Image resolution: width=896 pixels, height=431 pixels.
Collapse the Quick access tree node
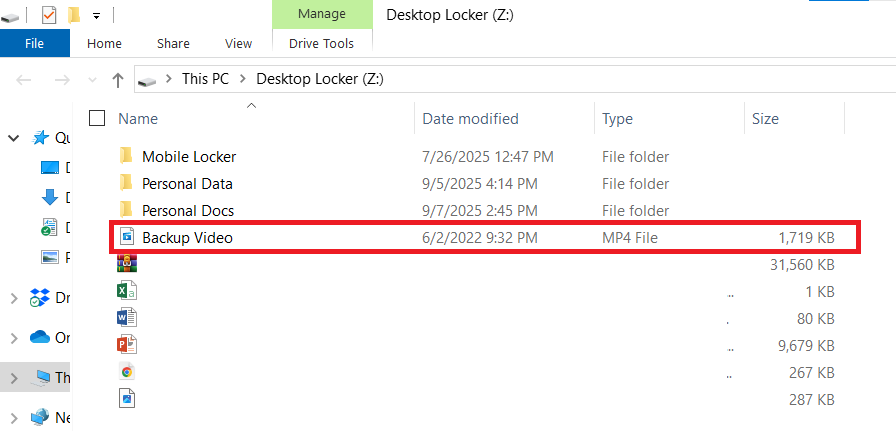click(14, 138)
